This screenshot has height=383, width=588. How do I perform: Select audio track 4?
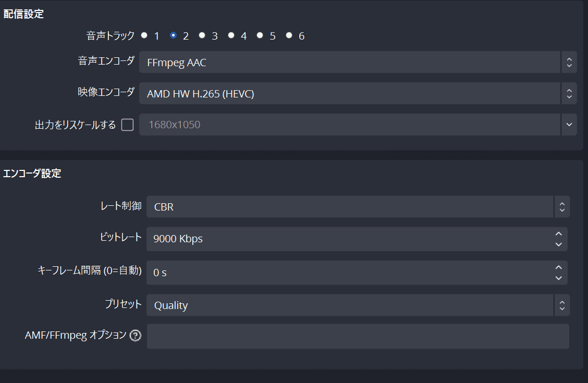[x=231, y=35]
